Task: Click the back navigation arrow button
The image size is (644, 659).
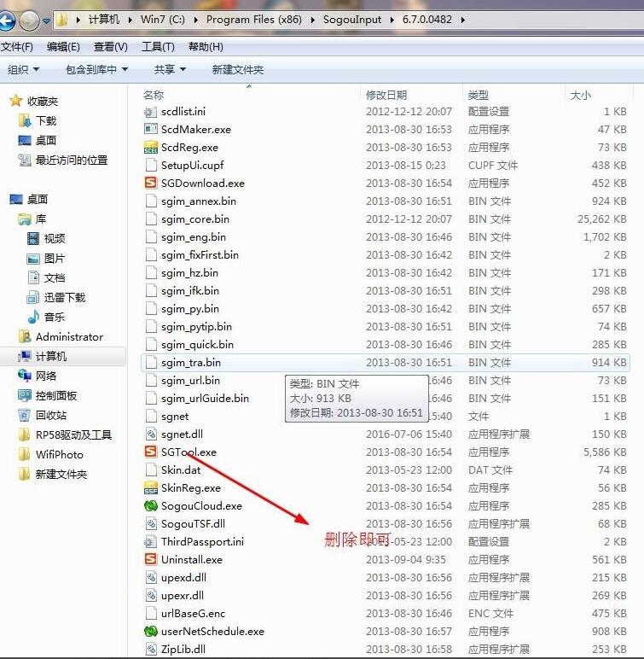Action: (6, 20)
